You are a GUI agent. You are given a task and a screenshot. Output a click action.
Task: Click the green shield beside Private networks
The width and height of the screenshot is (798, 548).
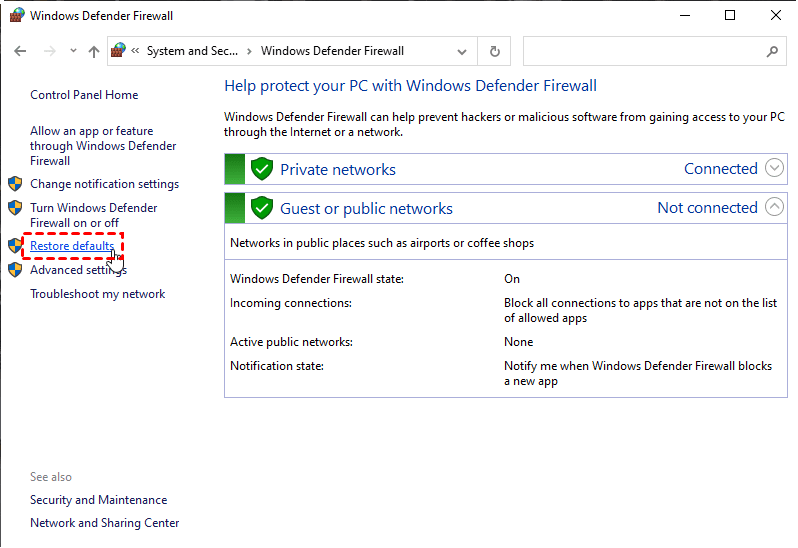pyautogui.click(x=262, y=169)
